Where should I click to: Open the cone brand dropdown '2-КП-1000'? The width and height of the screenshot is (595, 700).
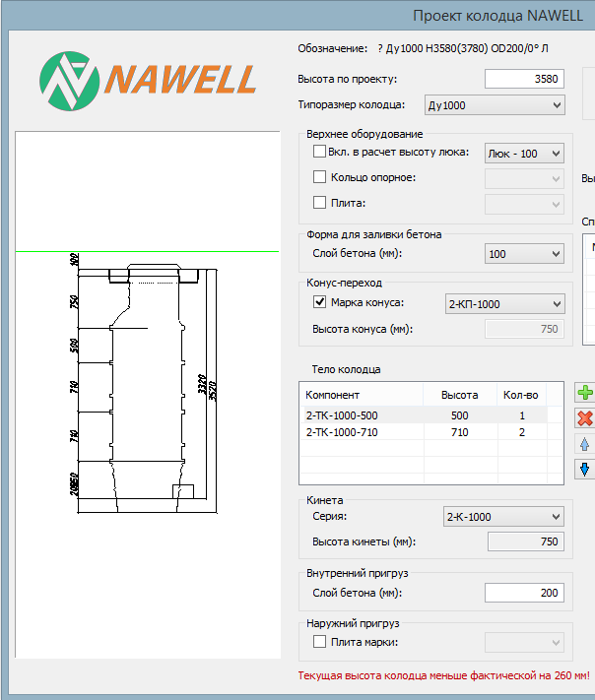point(504,304)
